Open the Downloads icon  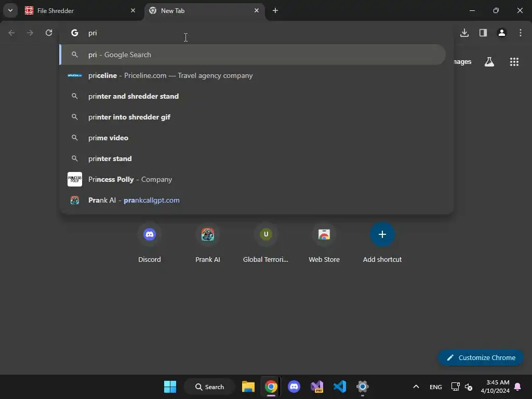pyautogui.click(x=464, y=33)
